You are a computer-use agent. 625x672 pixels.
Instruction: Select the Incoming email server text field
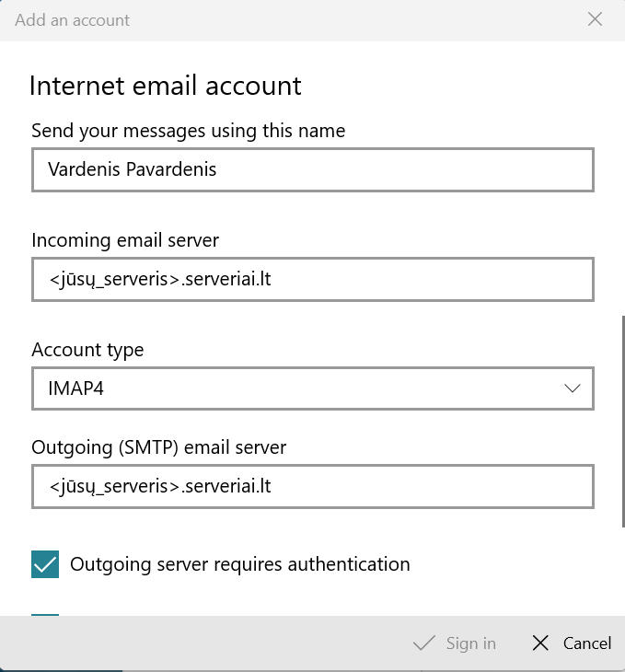[x=311, y=280]
